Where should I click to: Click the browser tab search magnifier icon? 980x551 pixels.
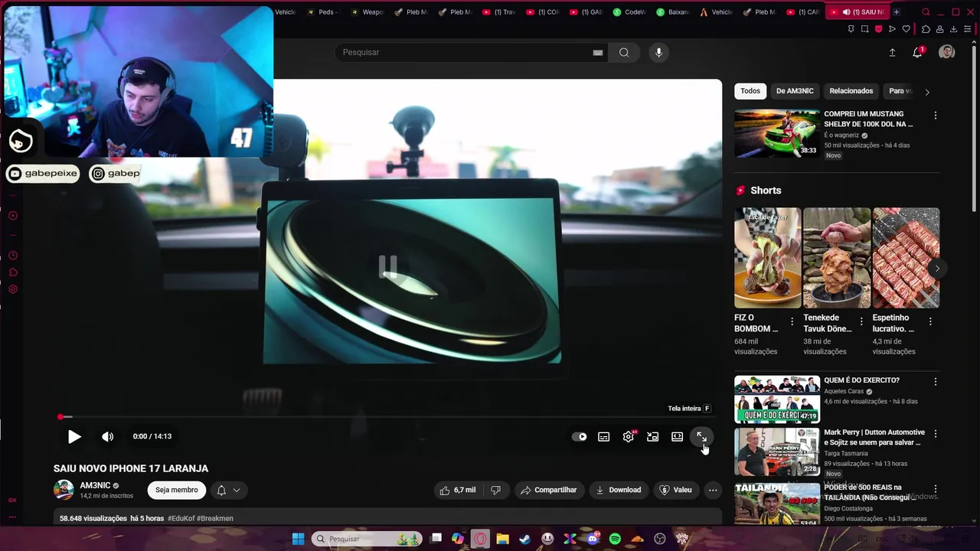pyautogui.click(x=926, y=12)
